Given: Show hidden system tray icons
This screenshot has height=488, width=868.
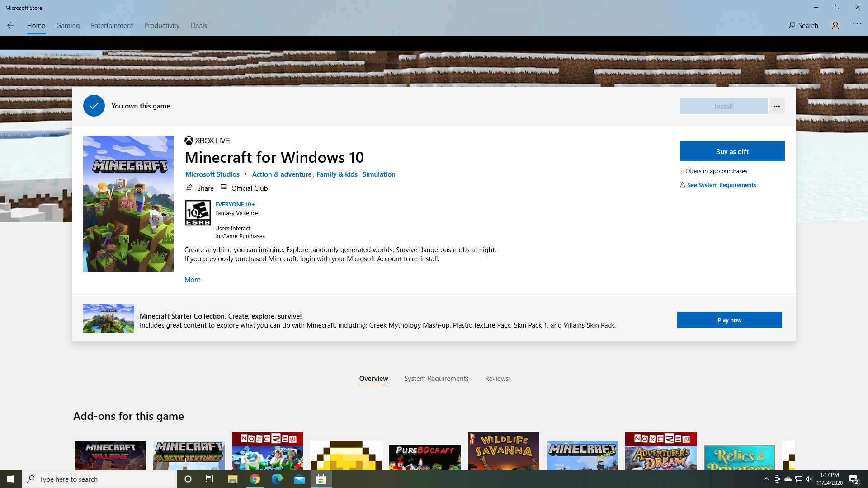Looking at the screenshot, I should 766,479.
